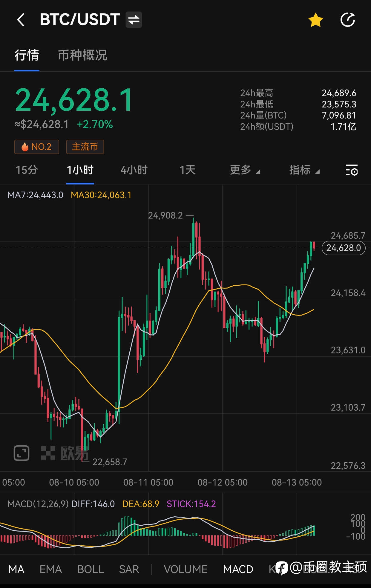Select 15分 timeframe
Viewport: 371px width, 588px height.
pyautogui.click(x=27, y=170)
